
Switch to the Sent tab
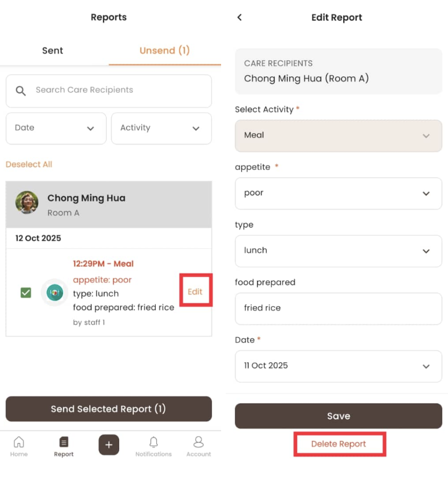pyautogui.click(x=52, y=51)
